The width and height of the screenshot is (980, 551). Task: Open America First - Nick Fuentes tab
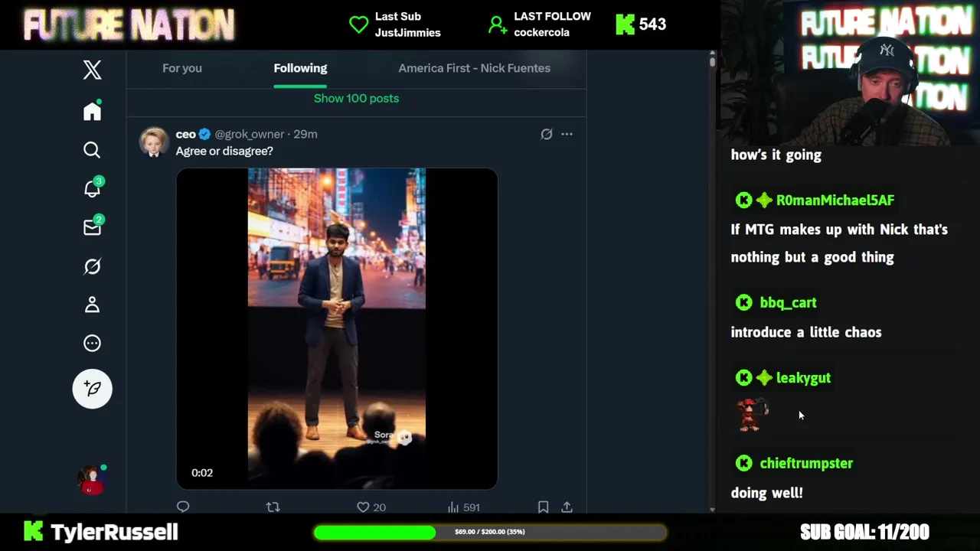(474, 68)
